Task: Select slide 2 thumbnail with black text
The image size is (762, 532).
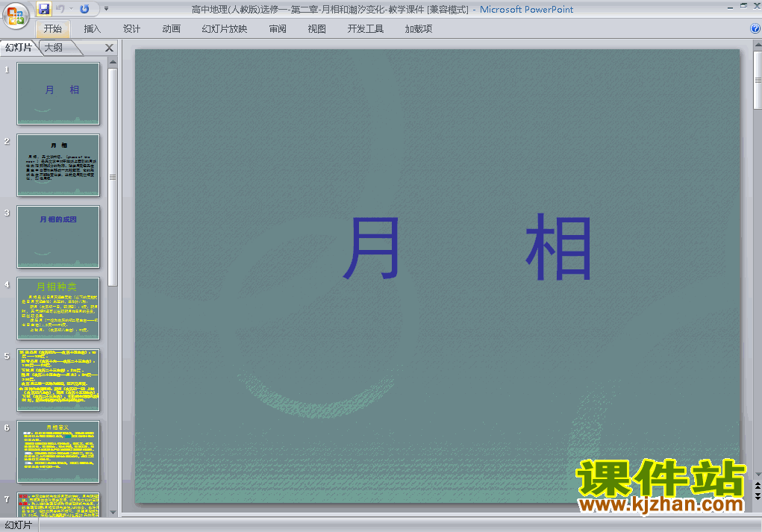Action: coord(58,165)
